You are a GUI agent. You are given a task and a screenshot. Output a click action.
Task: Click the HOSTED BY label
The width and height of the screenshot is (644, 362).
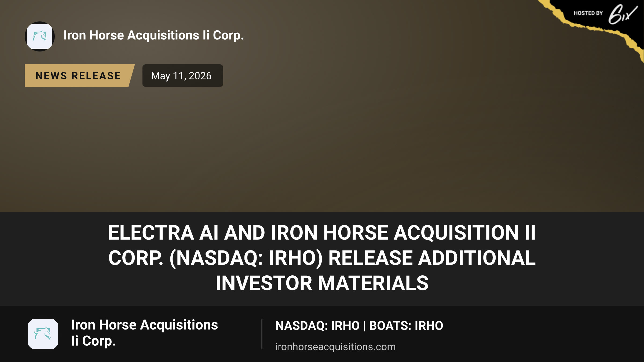(x=588, y=13)
